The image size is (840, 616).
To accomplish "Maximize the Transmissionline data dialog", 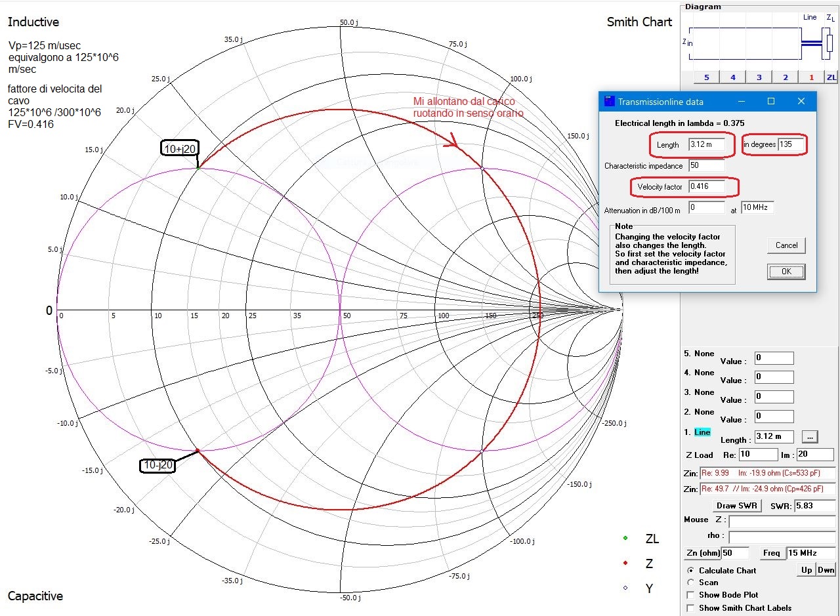I will (771, 102).
